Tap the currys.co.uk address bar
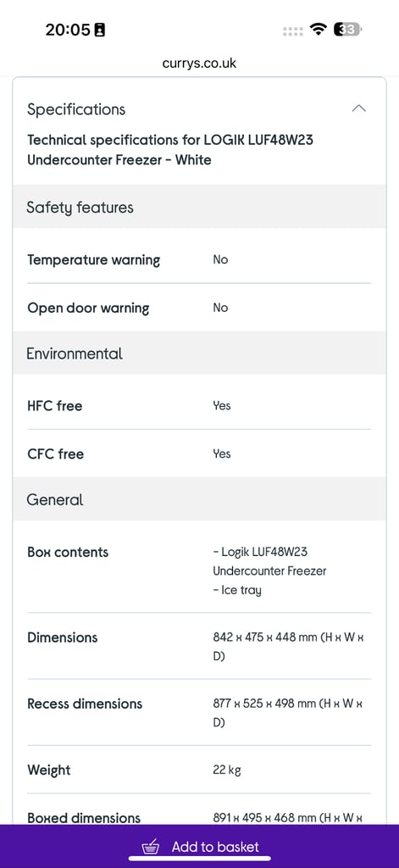This screenshot has width=399, height=868. (x=199, y=63)
